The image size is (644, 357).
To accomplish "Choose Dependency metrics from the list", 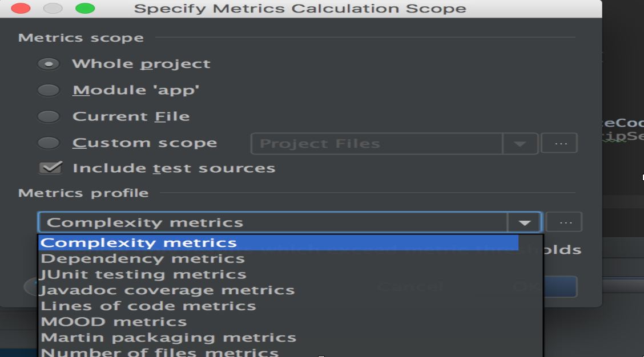I will click(143, 259).
